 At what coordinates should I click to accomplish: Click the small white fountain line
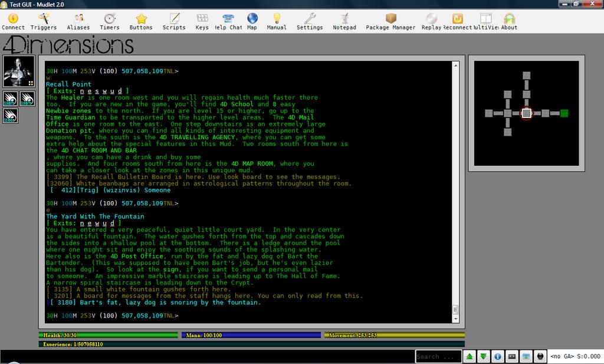point(138,289)
